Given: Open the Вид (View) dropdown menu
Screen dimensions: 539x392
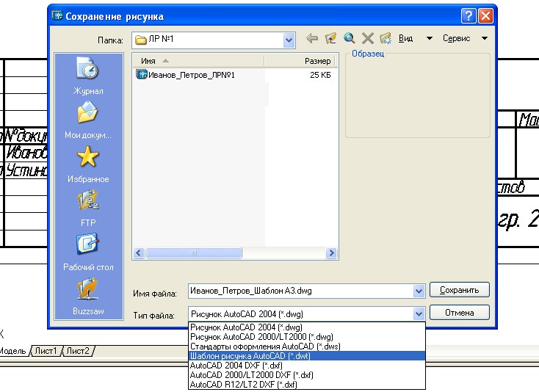Looking at the screenshot, I should tap(415, 38).
